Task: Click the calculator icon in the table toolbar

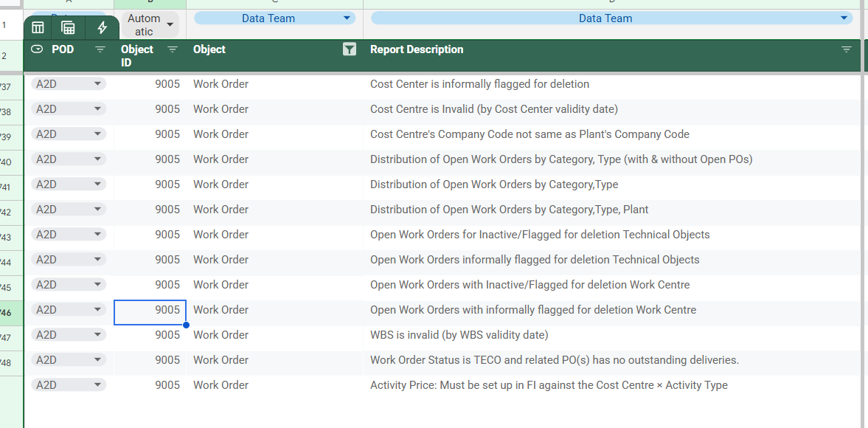Action: click(x=69, y=28)
